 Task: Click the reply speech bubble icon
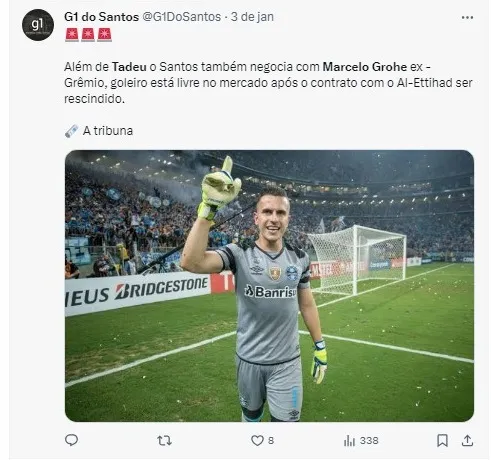71,440
